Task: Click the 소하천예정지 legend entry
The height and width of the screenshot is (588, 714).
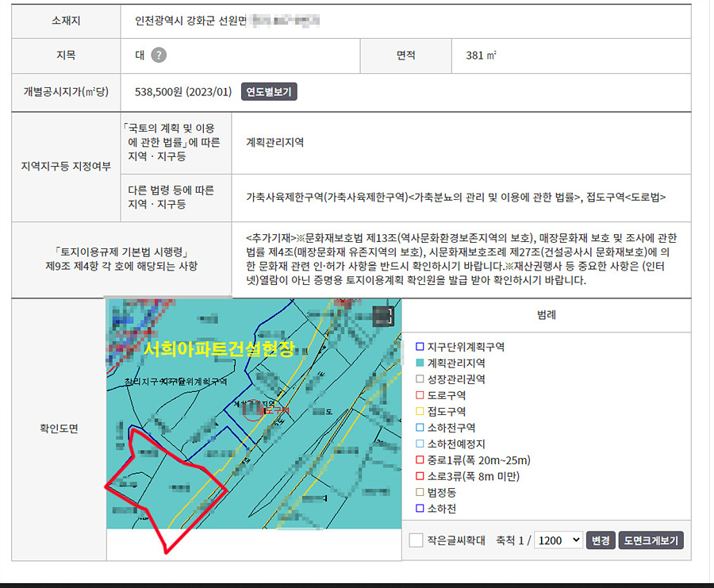Action: tap(456, 444)
